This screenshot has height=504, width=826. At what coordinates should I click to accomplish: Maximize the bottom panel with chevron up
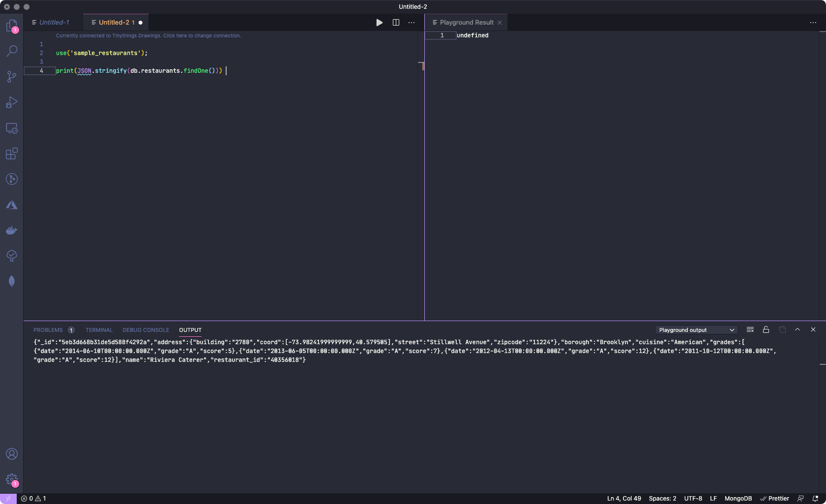797,330
